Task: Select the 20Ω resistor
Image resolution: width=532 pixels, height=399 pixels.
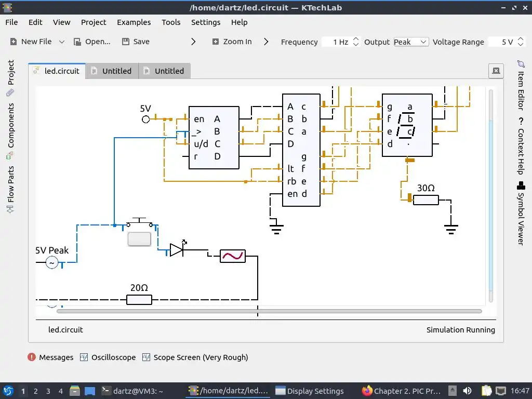Action: point(139,300)
